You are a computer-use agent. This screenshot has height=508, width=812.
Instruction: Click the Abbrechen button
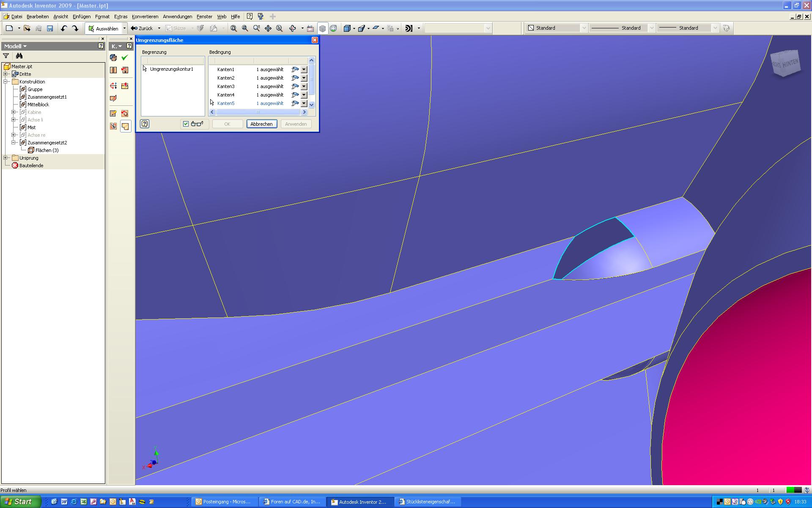point(261,124)
